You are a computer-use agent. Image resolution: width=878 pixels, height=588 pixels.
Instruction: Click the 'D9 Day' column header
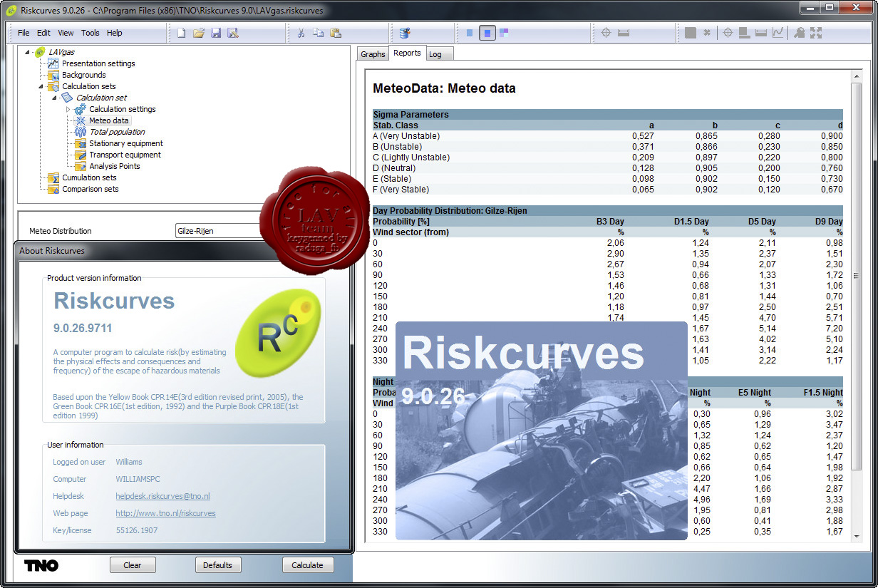(x=829, y=222)
